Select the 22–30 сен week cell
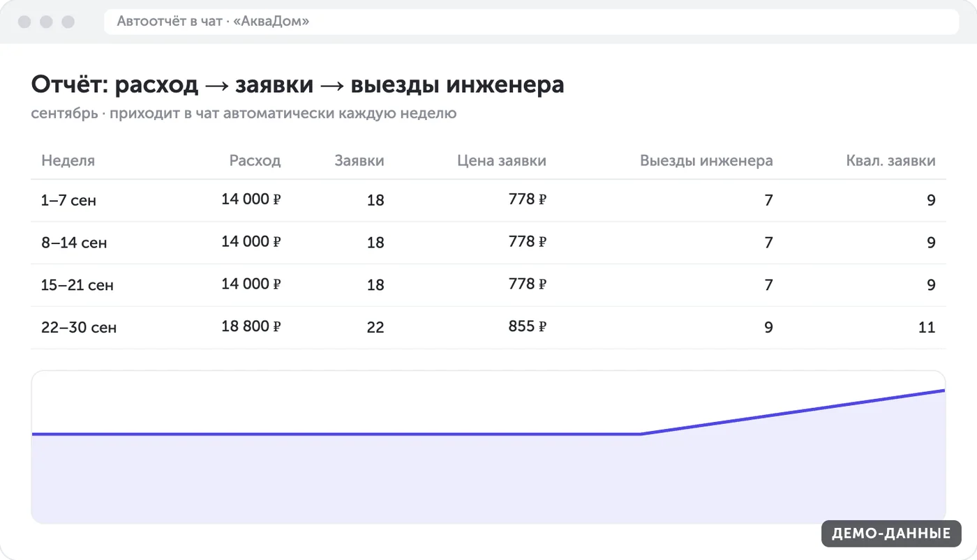The image size is (977, 560). pyautogui.click(x=79, y=328)
